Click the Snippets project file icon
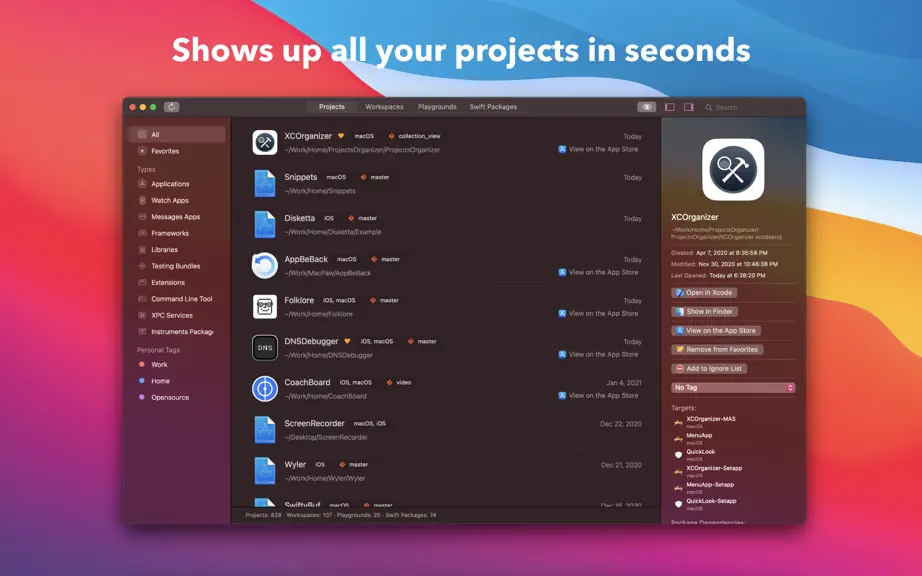Screen dimensions: 922x576 coord(265,183)
